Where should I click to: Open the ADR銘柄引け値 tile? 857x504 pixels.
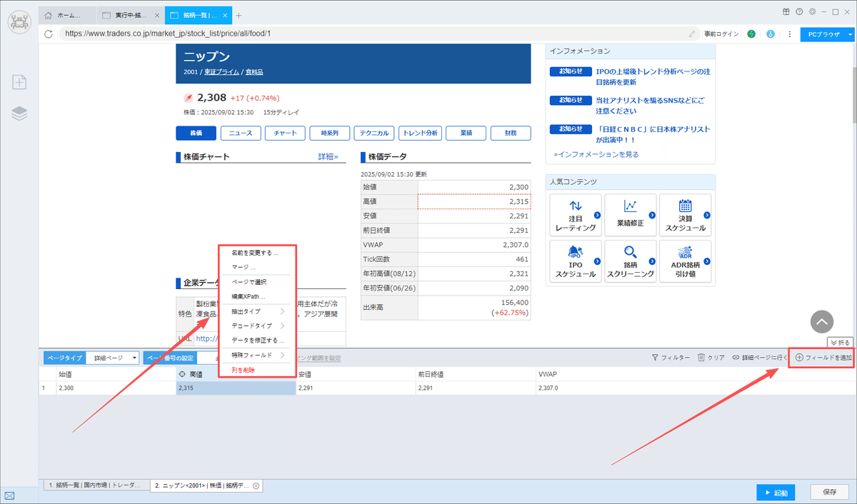tap(685, 261)
